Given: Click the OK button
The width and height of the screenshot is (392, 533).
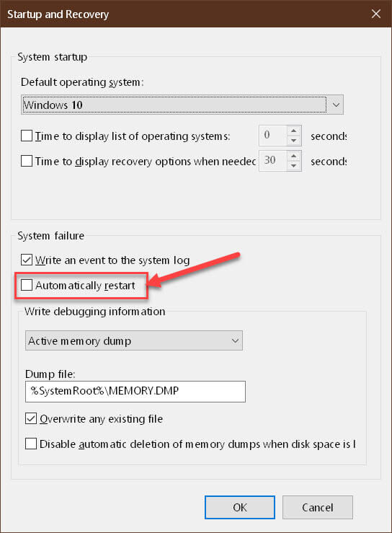Looking at the screenshot, I should [x=240, y=507].
